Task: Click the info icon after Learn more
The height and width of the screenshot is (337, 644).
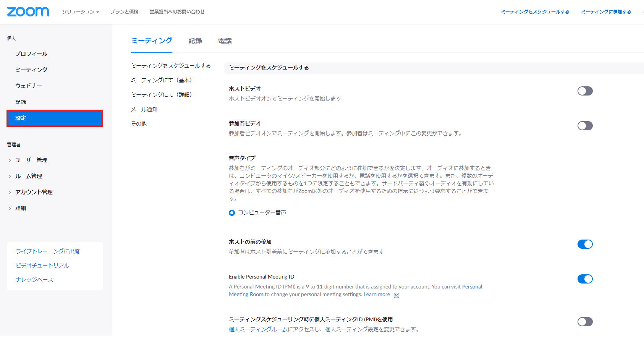Action: (396, 295)
